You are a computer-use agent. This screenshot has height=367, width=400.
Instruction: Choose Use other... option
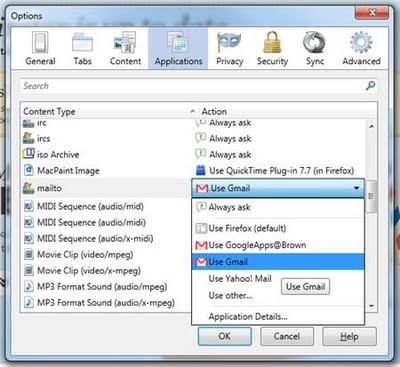click(230, 295)
